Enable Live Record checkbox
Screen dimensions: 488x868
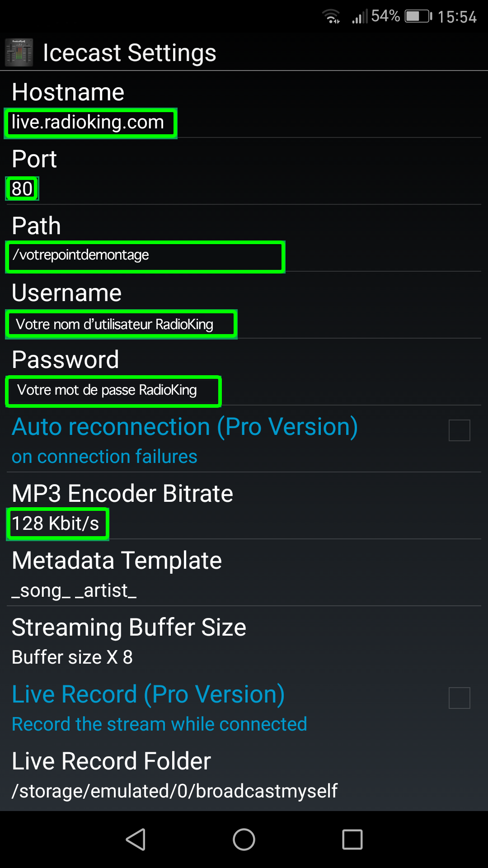click(x=459, y=698)
